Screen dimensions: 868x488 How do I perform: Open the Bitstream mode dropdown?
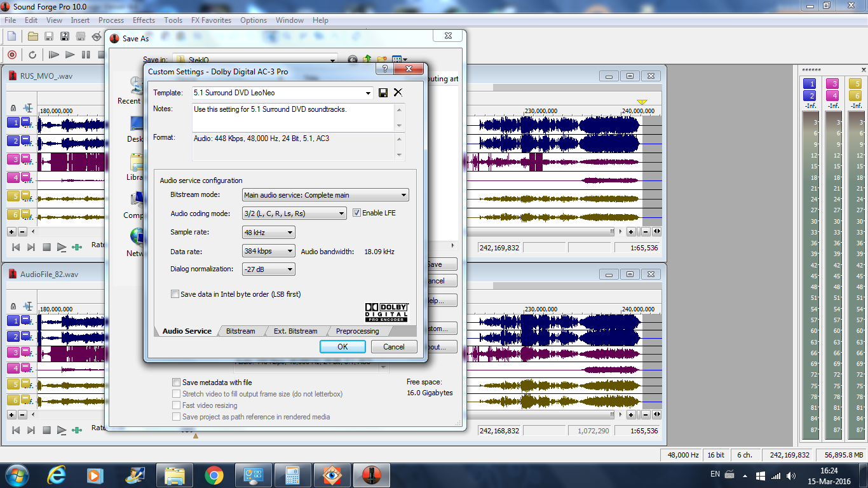point(325,195)
